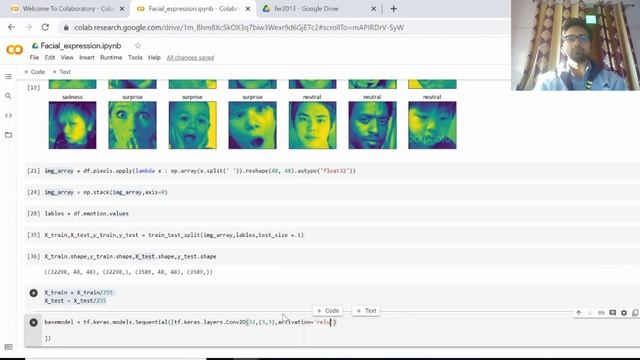
Task: Close the fer2013 Google Drive tab
Action: (373, 9)
